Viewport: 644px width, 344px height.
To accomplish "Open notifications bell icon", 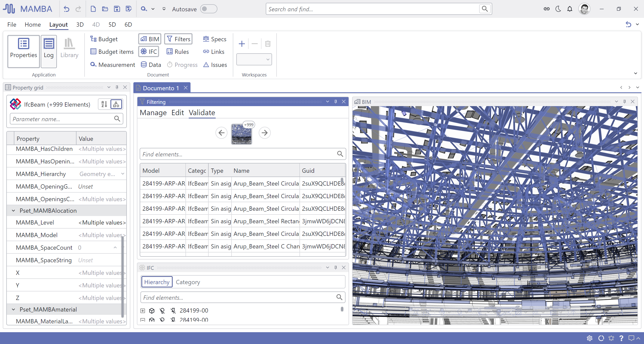I will pos(570,9).
